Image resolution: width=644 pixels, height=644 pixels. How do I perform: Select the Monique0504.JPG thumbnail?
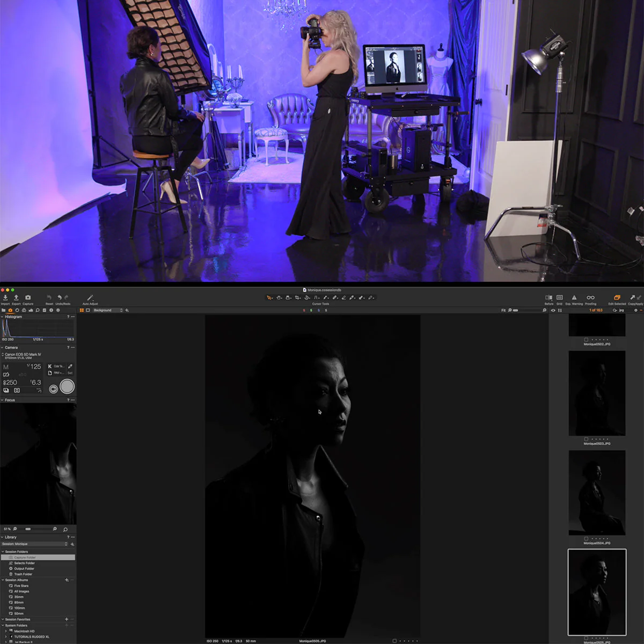click(x=597, y=491)
